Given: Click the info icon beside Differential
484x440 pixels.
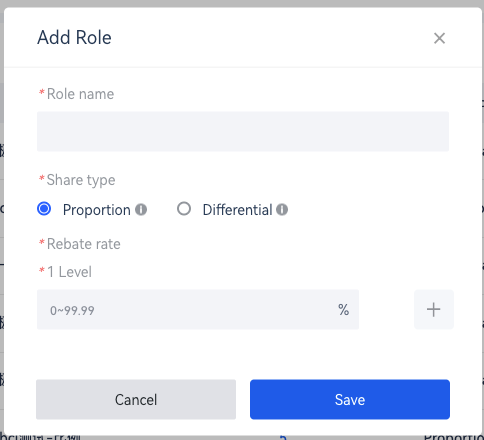Looking at the screenshot, I should [282, 210].
